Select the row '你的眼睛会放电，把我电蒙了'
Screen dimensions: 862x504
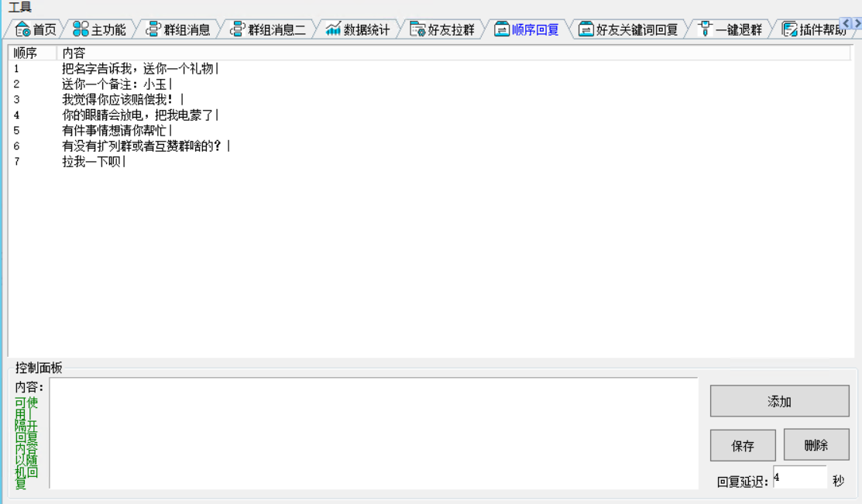139,115
